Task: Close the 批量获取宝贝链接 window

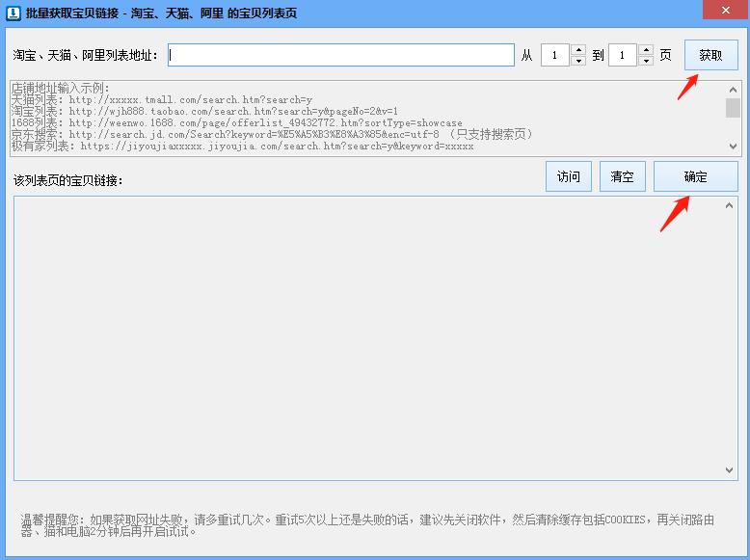Action: pos(726,10)
